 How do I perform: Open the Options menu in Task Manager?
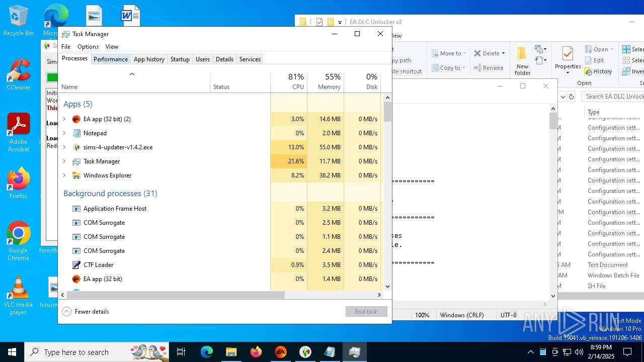click(88, 47)
